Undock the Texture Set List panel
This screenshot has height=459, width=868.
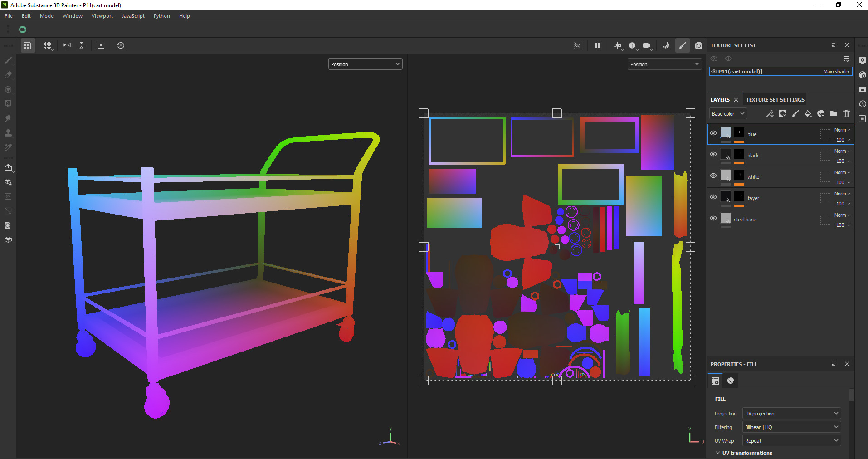(x=834, y=45)
